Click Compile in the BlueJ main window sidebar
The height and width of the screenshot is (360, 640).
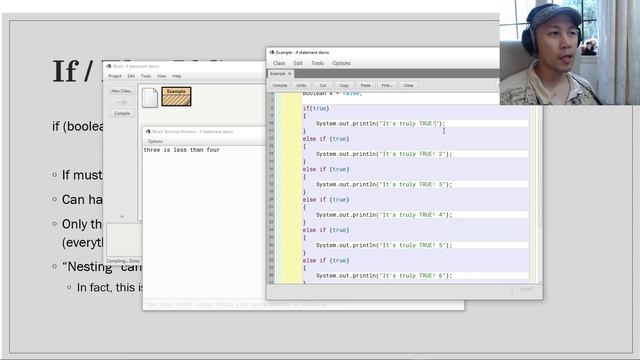click(x=122, y=113)
